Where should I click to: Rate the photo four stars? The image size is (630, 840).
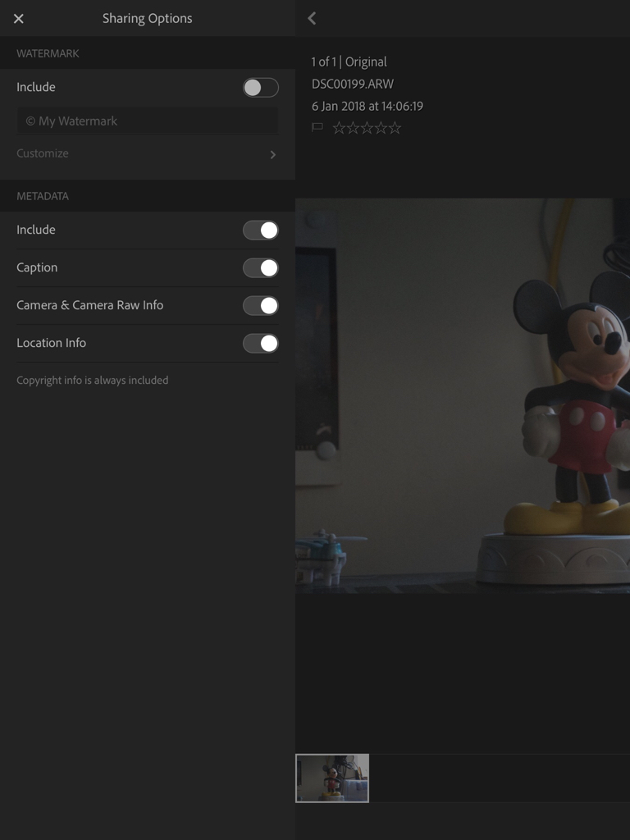pyautogui.click(x=381, y=127)
